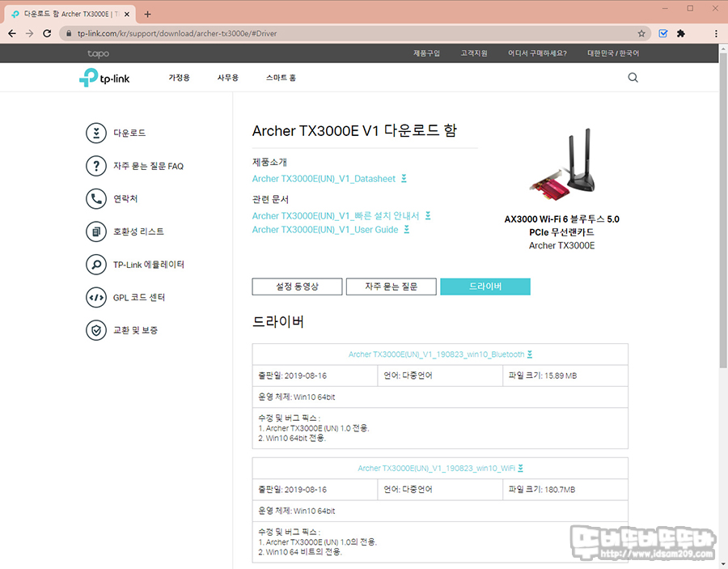Image resolution: width=728 pixels, height=569 pixels.
Task: Click 어디서 구매하세요? link
Action: coord(537,53)
